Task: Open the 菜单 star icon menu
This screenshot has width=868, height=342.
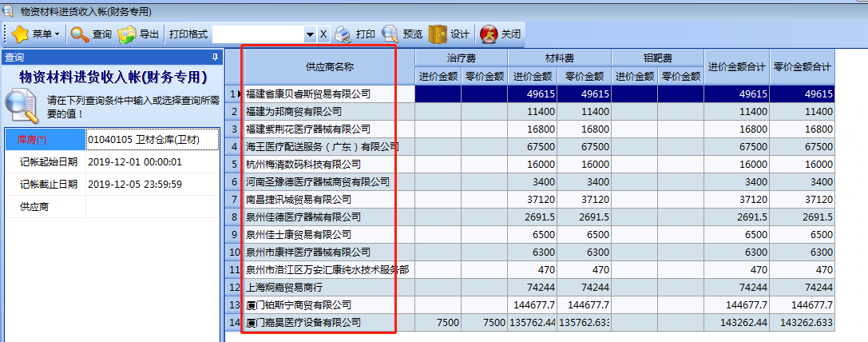Action: coord(20,34)
